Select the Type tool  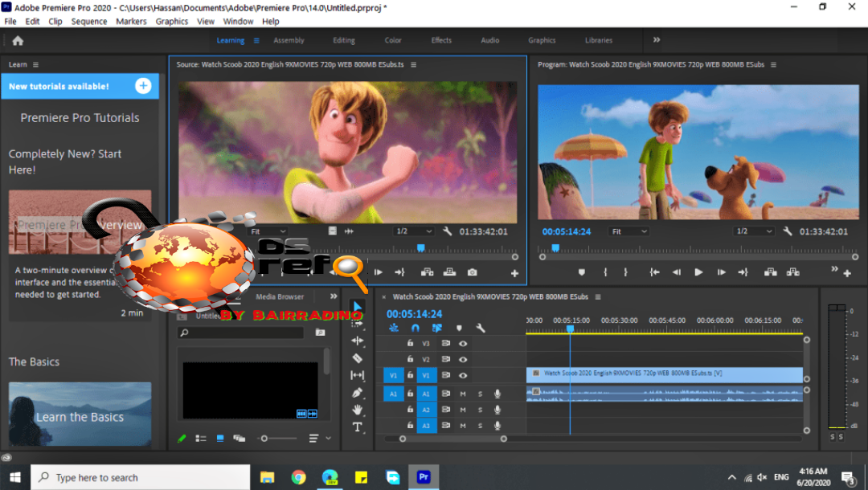[x=358, y=427]
